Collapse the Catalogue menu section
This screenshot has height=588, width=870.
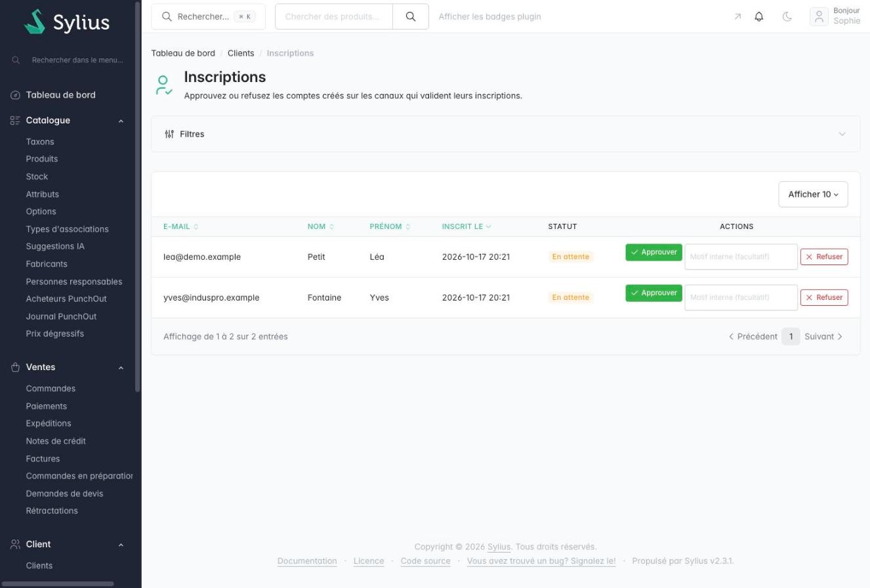(x=121, y=121)
